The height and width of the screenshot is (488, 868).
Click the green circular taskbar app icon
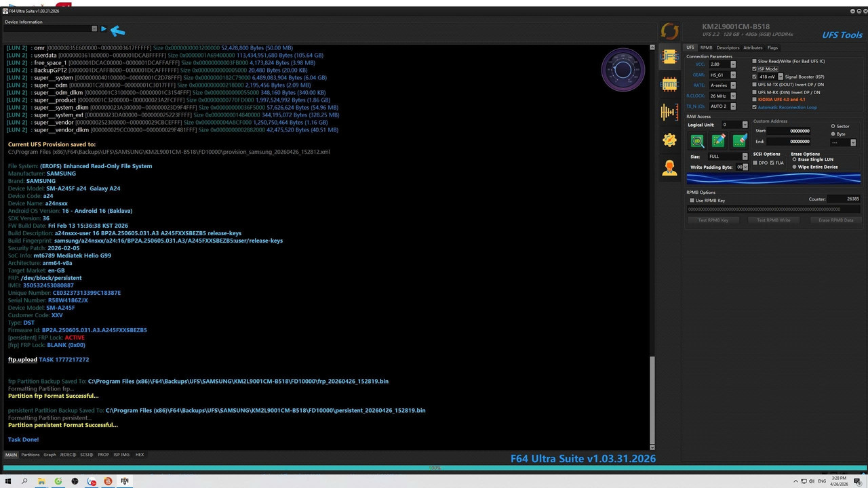58,481
